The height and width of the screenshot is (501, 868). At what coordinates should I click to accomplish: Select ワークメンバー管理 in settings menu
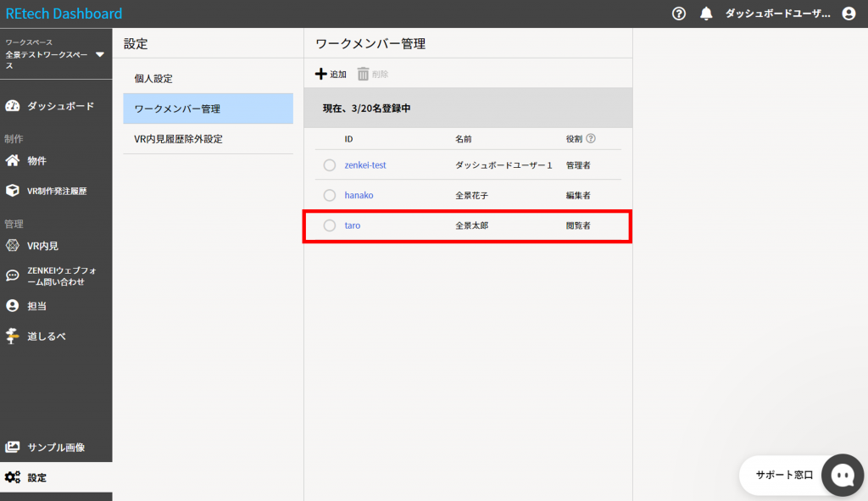coord(209,109)
